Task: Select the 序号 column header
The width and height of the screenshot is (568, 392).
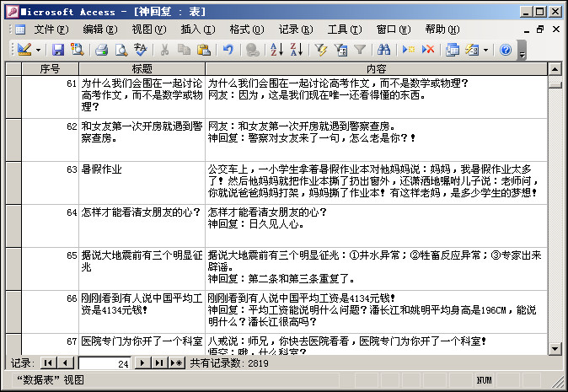Action: point(50,68)
